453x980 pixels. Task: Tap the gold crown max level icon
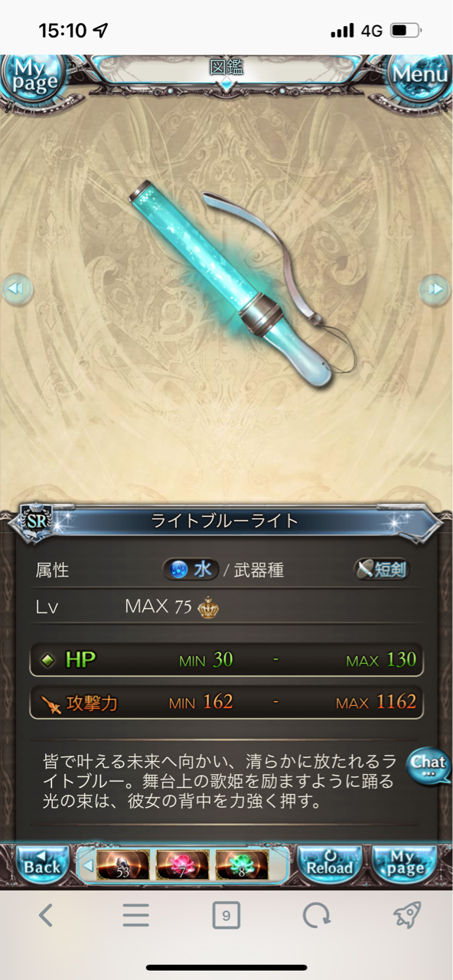coord(207,608)
